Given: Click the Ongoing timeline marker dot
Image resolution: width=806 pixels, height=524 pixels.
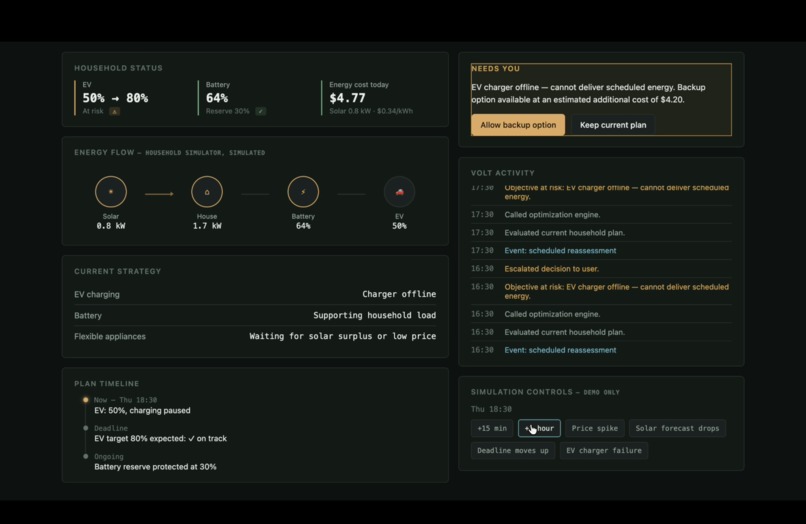Looking at the screenshot, I should [x=85, y=456].
